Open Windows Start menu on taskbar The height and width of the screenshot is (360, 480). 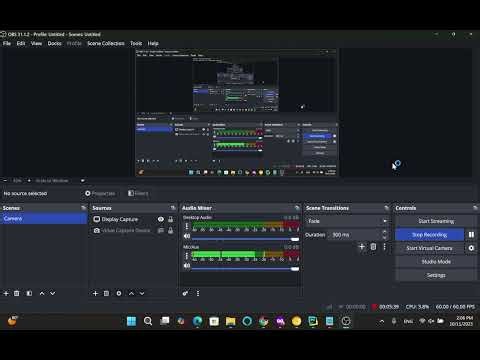click(132, 321)
